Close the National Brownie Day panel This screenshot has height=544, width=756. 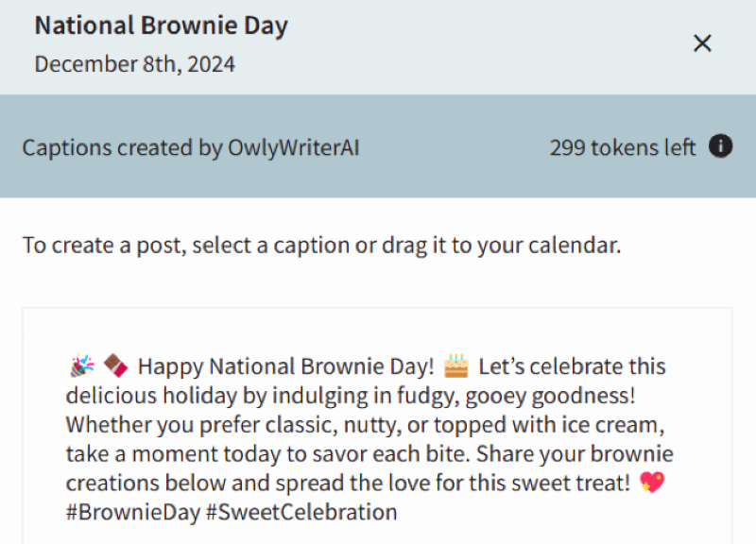pos(702,42)
